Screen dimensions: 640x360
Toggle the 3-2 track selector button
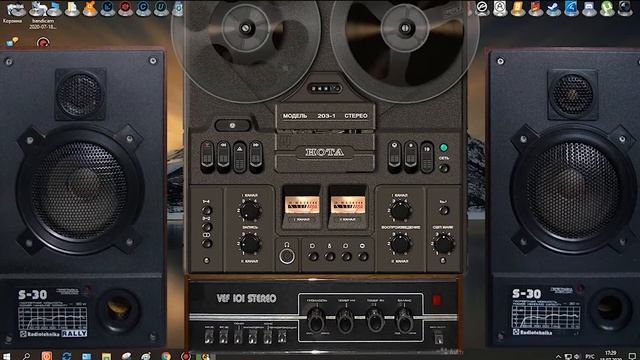(x=207, y=227)
